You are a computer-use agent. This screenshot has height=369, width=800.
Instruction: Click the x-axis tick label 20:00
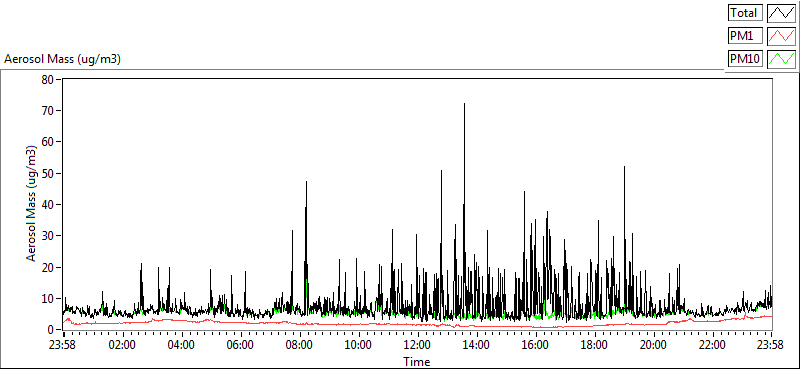coord(654,345)
